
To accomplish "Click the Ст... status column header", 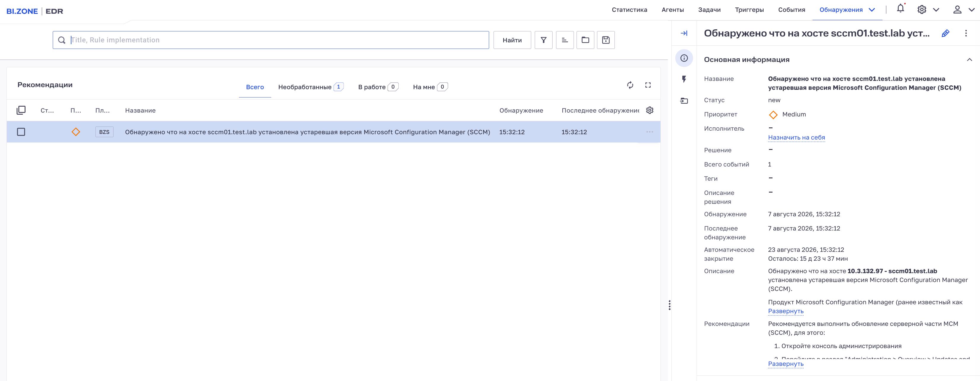I will point(47,111).
